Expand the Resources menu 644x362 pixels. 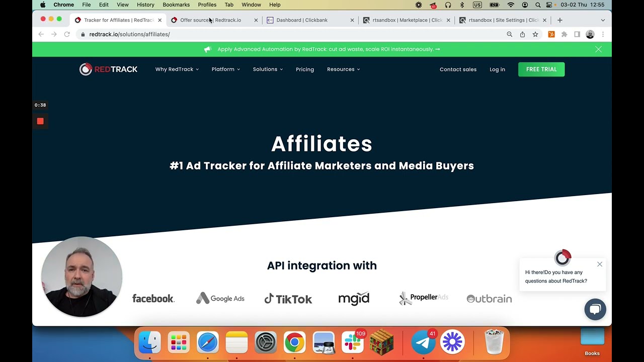[344, 69]
